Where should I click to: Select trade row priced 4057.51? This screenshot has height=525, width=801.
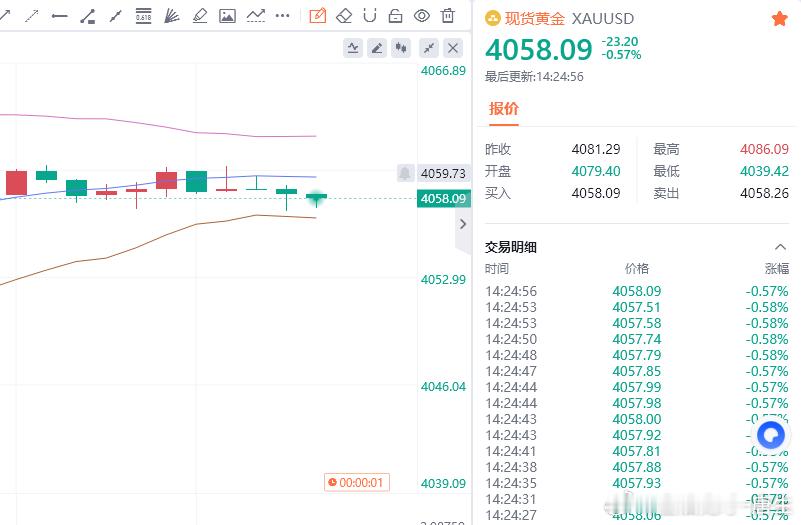[637, 307]
